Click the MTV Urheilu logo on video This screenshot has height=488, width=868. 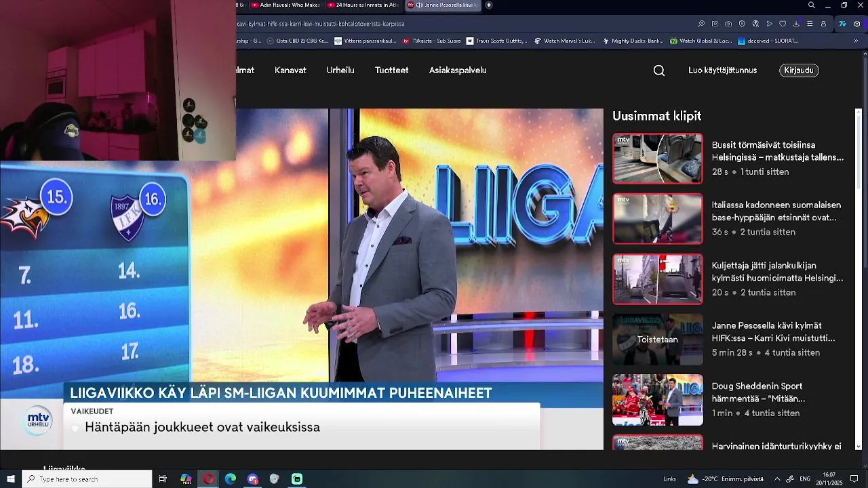pyautogui.click(x=38, y=421)
